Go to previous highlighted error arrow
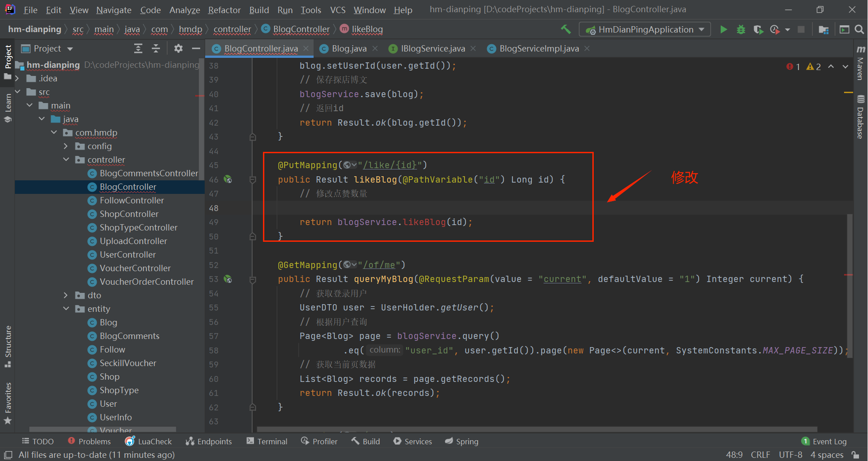The image size is (868, 461). point(831,66)
